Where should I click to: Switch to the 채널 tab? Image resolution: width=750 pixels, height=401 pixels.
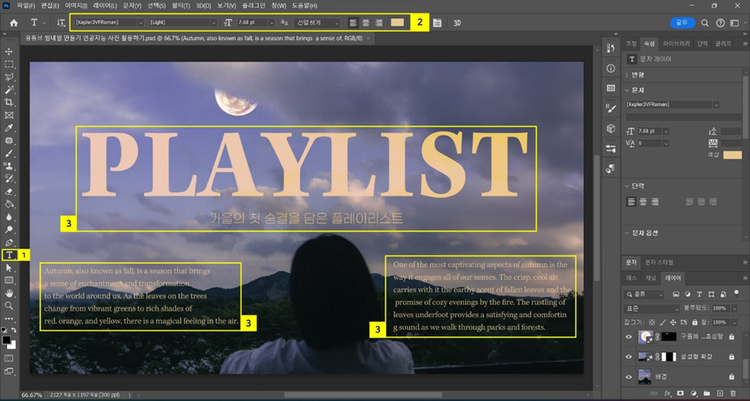click(x=650, y=278)
